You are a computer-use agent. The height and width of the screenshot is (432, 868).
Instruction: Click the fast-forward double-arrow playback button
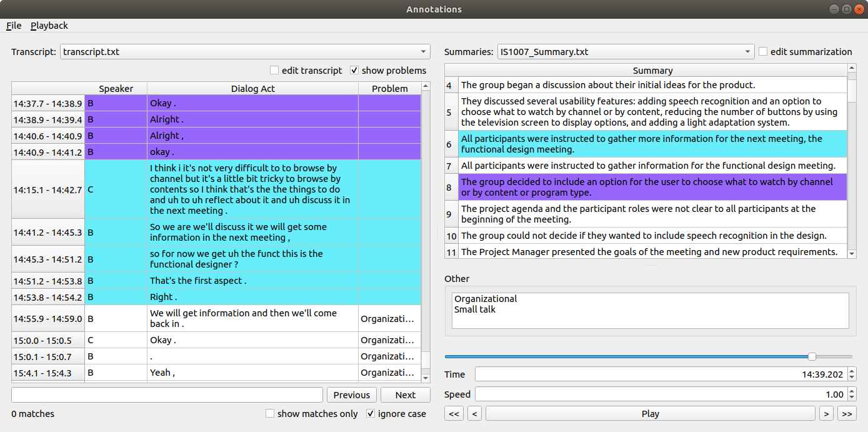point(847,413)
